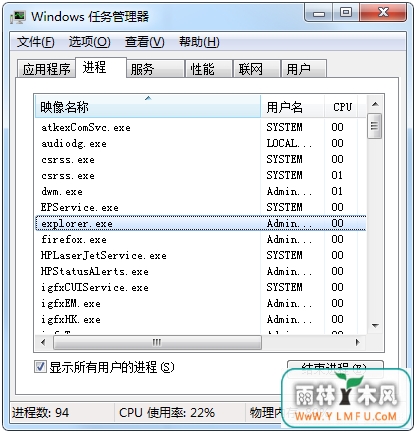This screenshot has width=416, height=433.
Task: Click the horizontal scrollbar thumb
Action: pos(157,342)
